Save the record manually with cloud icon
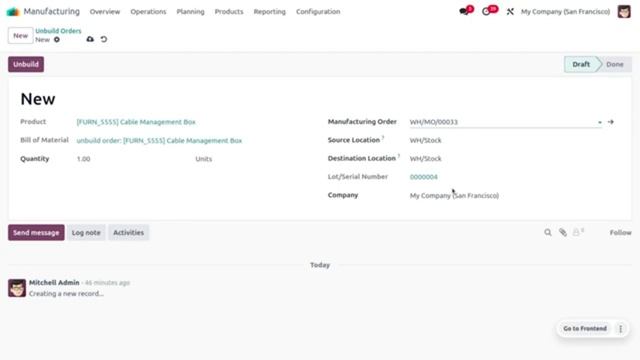 tap(90, 39)
